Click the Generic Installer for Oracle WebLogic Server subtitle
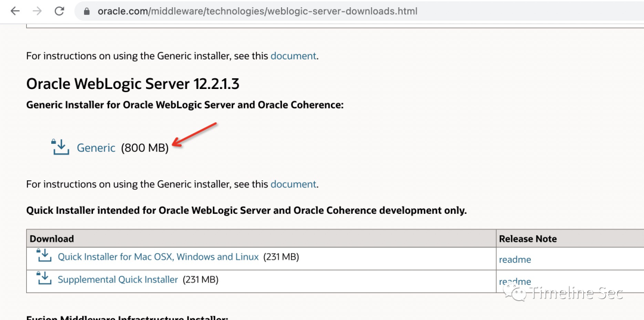 pyautogui.click(x=185, y=105)
